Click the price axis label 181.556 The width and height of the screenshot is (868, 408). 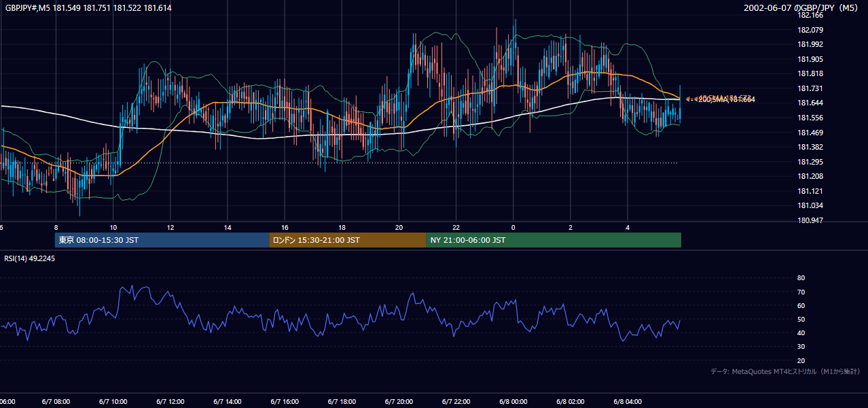coord(810,118)
